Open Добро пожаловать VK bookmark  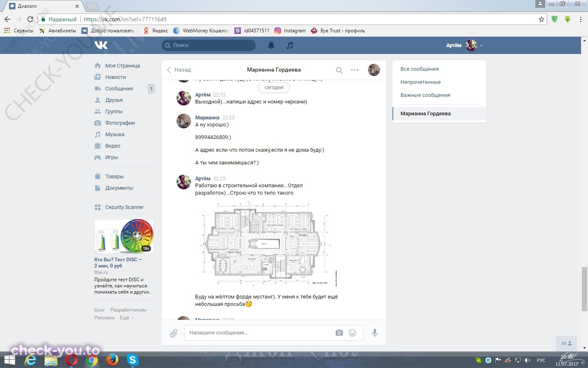pyautogui.click(x=108, y=31)
